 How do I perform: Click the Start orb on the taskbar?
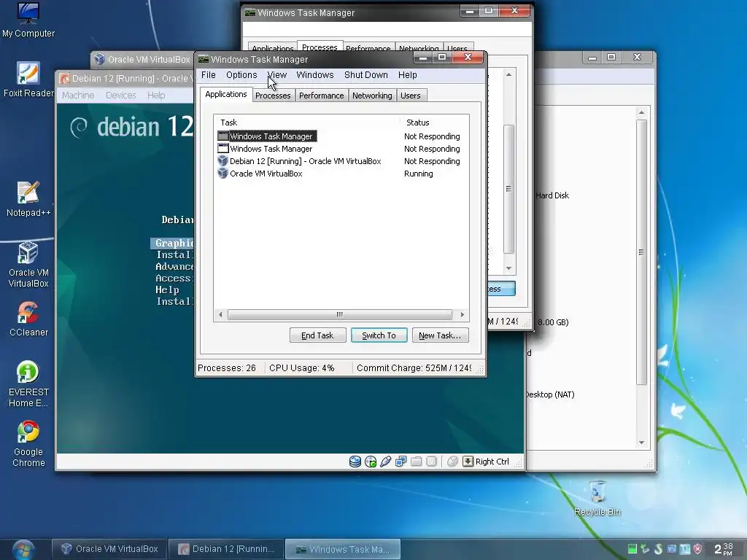pos(23,550)
